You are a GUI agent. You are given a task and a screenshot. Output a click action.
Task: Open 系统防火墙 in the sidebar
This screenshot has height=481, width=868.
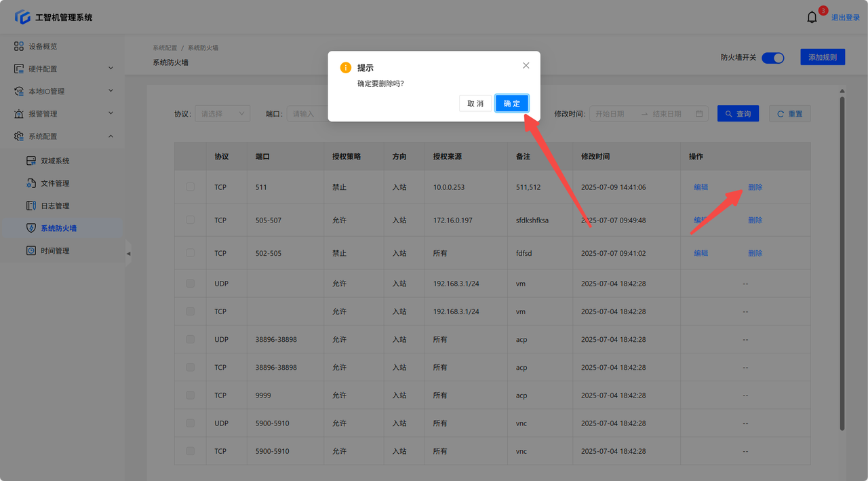(x=58, y=228)
